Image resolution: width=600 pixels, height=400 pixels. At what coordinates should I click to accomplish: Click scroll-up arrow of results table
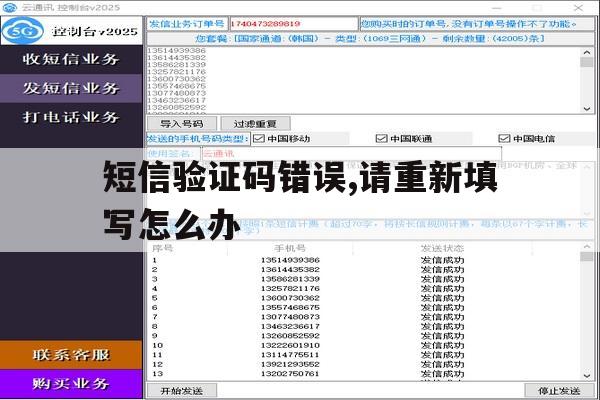click(587, 247)
